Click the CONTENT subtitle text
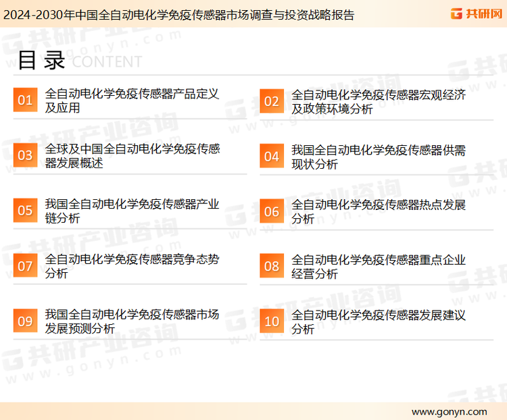This screenshot has width=507, height=420. coord(107,61)
